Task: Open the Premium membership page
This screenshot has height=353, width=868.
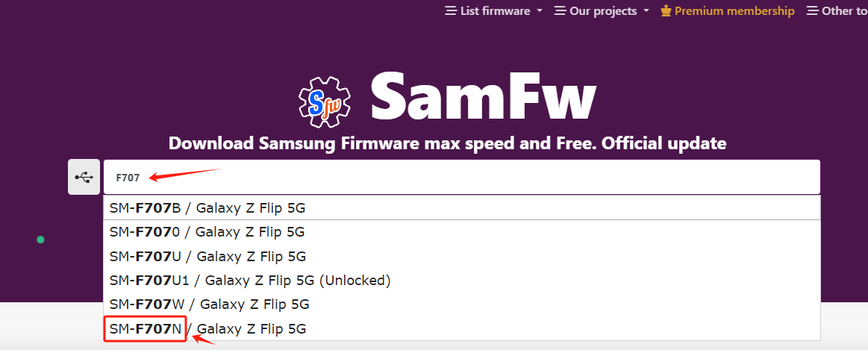Action: pyautogui.click(x=728, y=11)
